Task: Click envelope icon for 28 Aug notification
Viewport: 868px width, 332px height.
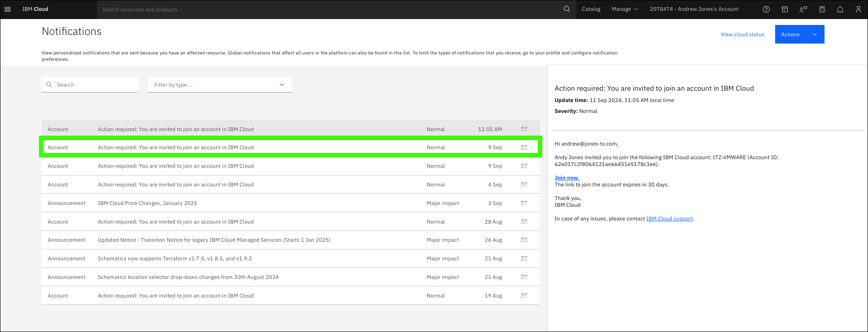Action: pyautogui.click(x=524, y=222)
